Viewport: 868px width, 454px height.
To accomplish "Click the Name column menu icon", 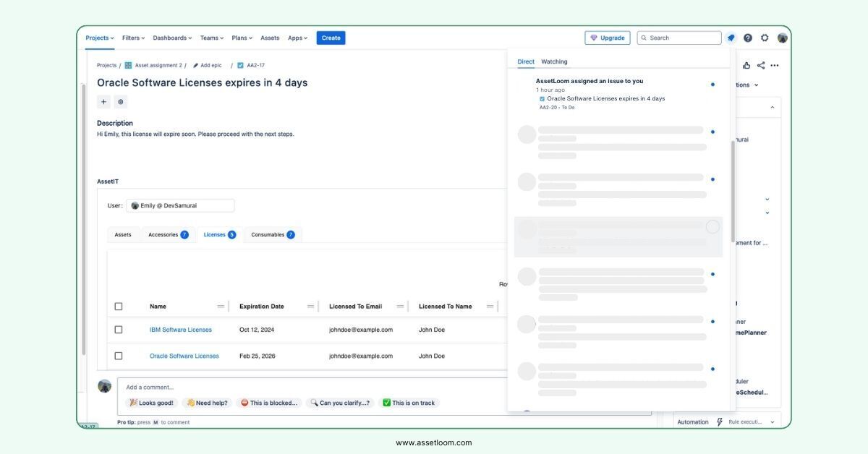I will (x=221, y=307).
